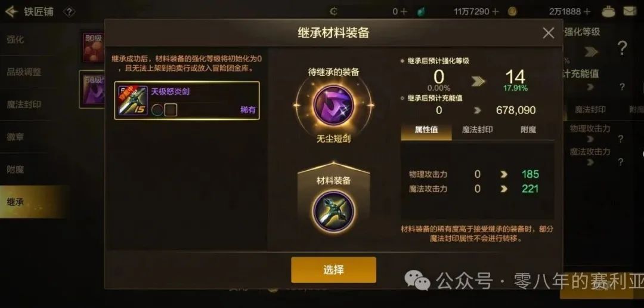Image resolution: width=644 pixels, height=308 pixels.
Task: Select the 天极怒炎剑 item thumbnail
Action: tap(132, 100)
